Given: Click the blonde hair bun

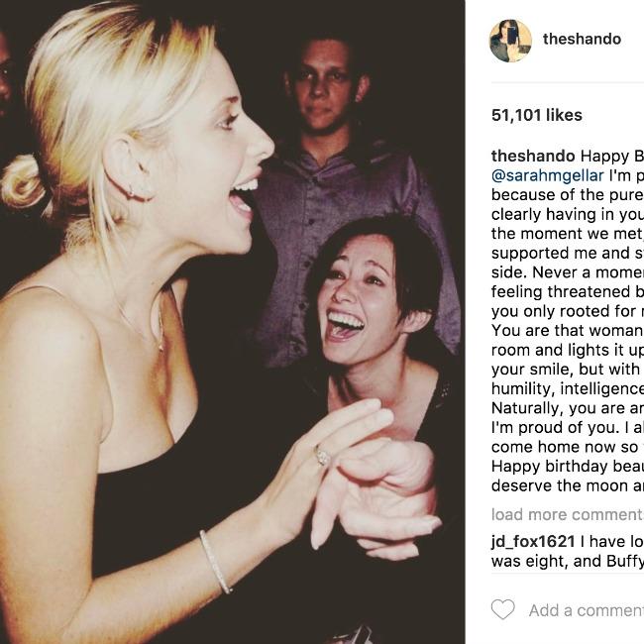Looking at the screenshot, I should click(x=22, y=180).
